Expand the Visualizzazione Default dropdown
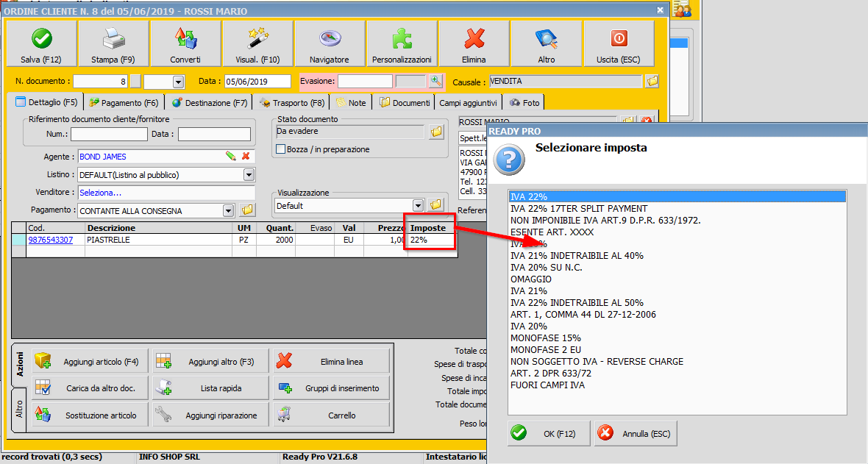Image resolution: width=868 pixels, height=464 pixels. point(418,205)
